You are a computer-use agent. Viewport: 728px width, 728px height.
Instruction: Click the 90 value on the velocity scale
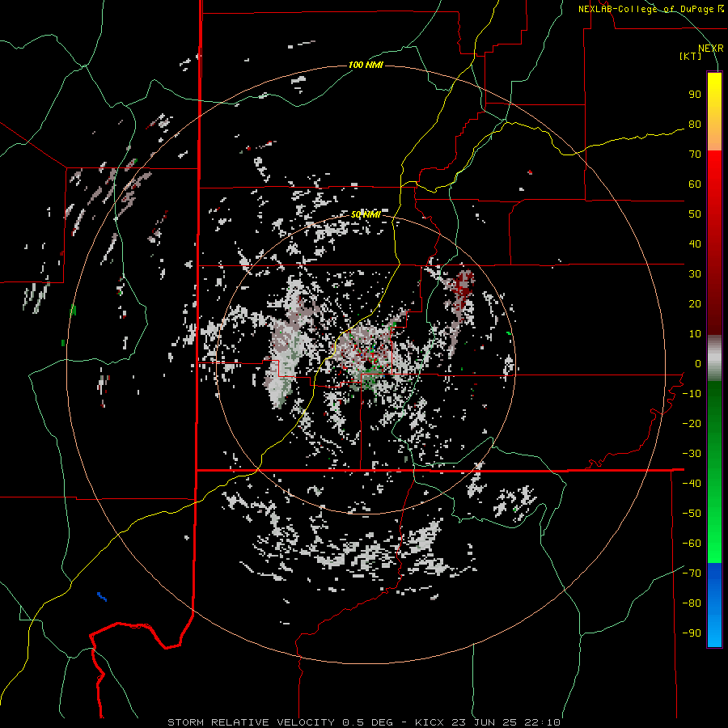pos(695,95)
